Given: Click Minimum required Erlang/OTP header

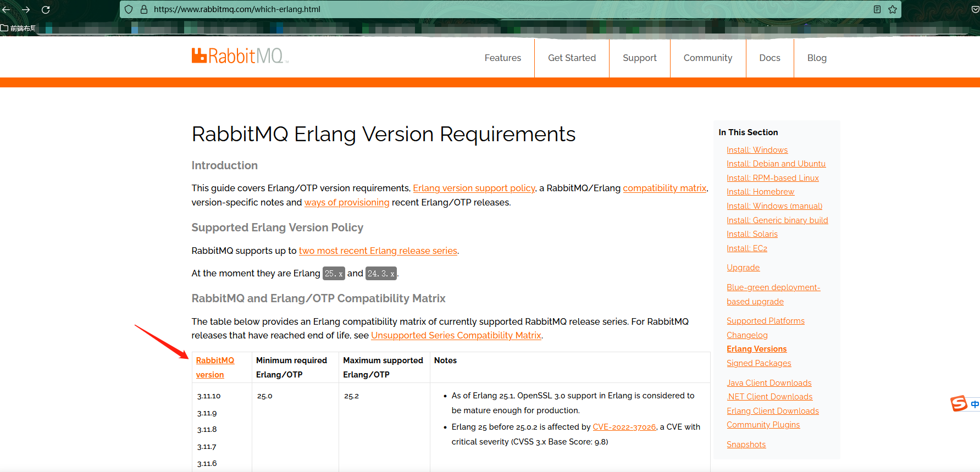Looking at the screenshot, I should (291, 367).
